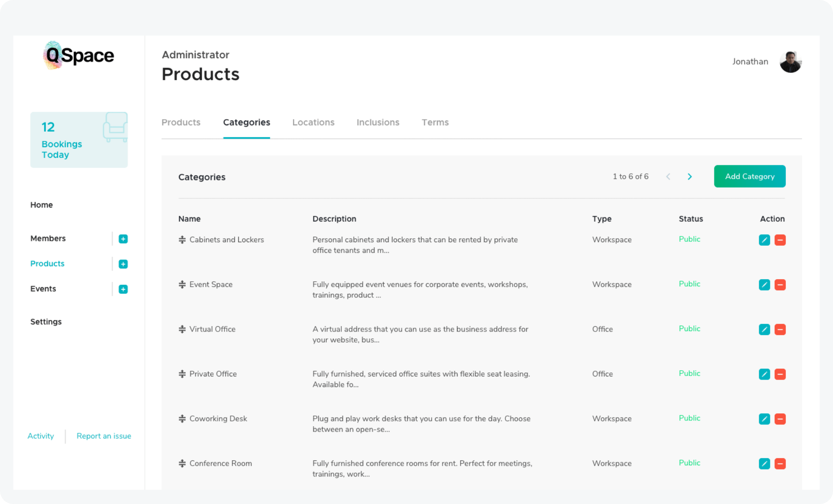Toggle Public status for Coworking Desk

tap(689, 418)
